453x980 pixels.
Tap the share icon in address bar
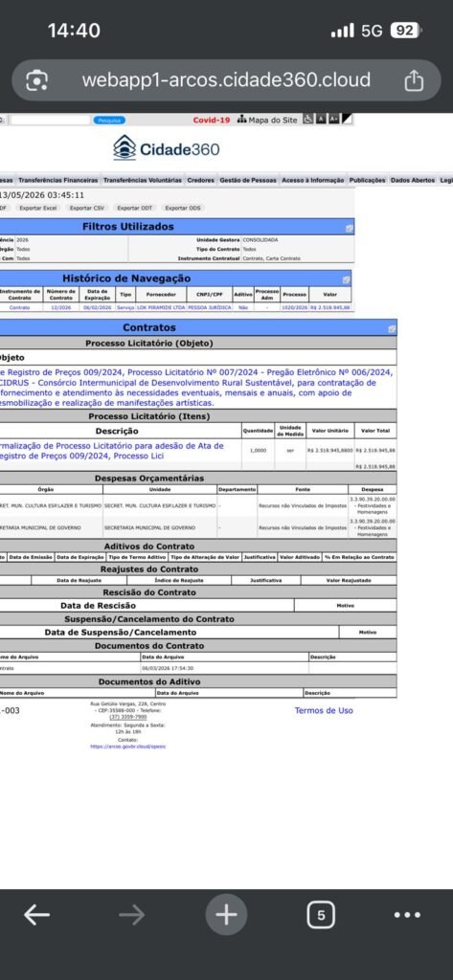click(414, 80)
